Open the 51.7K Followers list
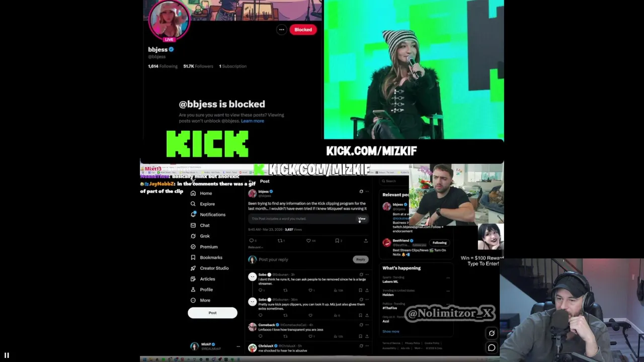 [198, 66]
